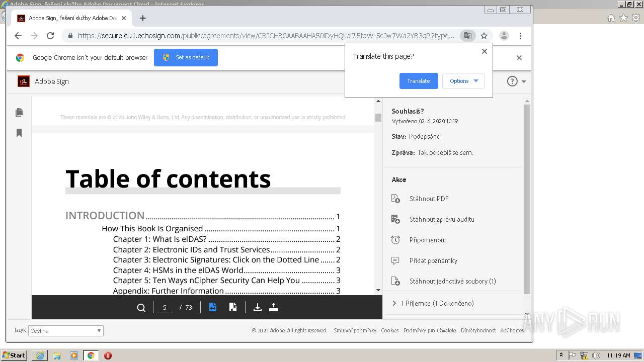Click Stáhnout jednotlivé soubory (1)

tap(452, 281)
